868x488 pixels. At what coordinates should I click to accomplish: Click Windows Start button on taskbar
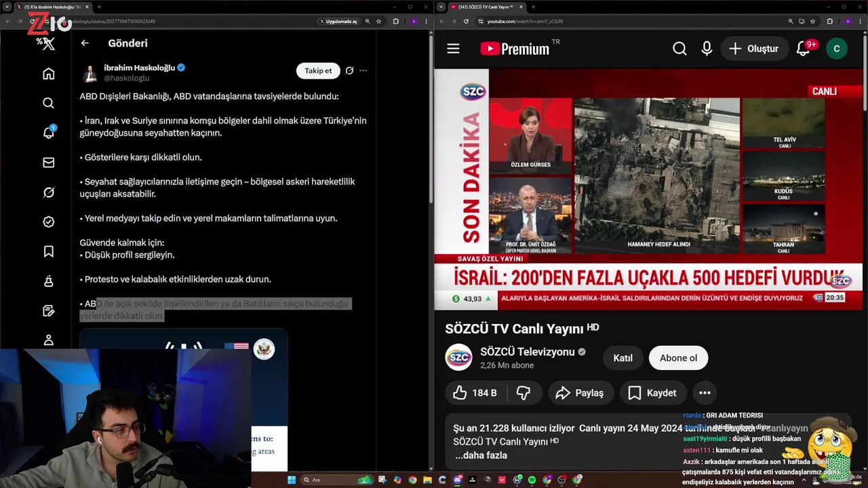point(292,480)
